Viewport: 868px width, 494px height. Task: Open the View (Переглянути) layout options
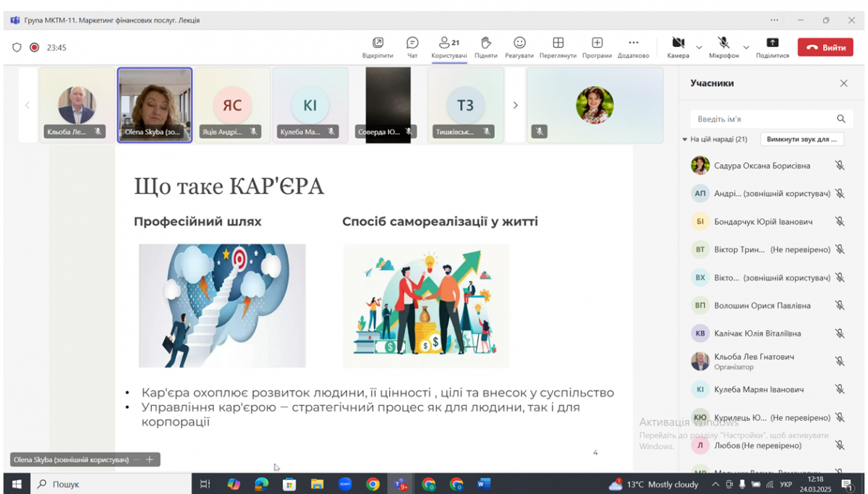[558, 47]
